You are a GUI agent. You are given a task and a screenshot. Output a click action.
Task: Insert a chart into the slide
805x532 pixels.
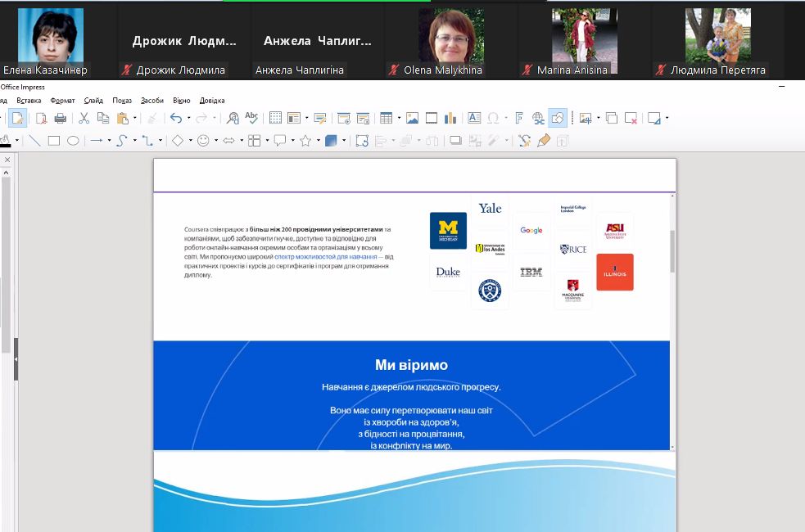[450, 119]
